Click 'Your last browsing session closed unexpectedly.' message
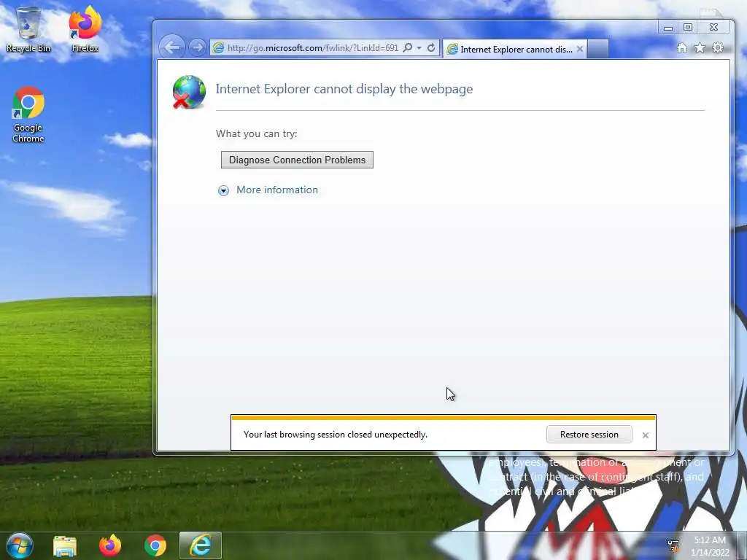The image size is (747, 560). 336,435
